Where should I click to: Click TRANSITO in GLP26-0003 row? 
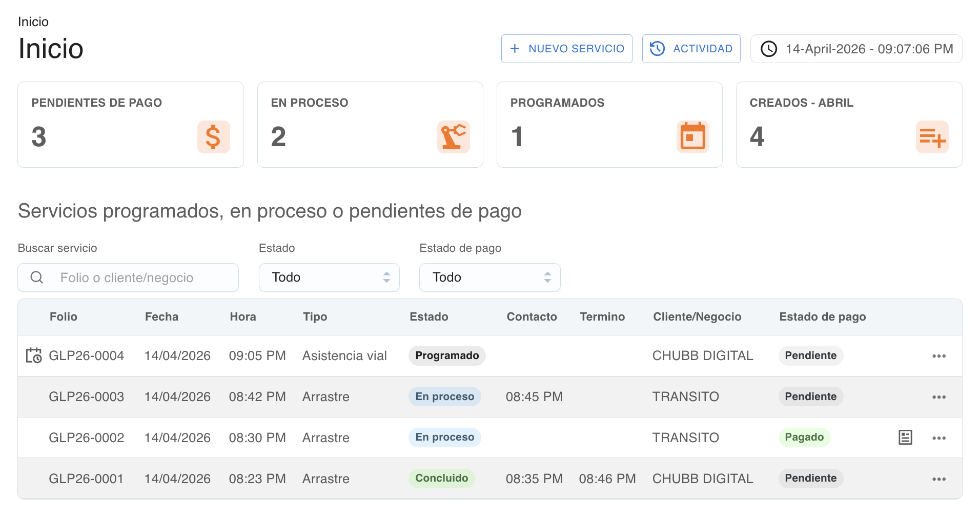coord(685,396)
